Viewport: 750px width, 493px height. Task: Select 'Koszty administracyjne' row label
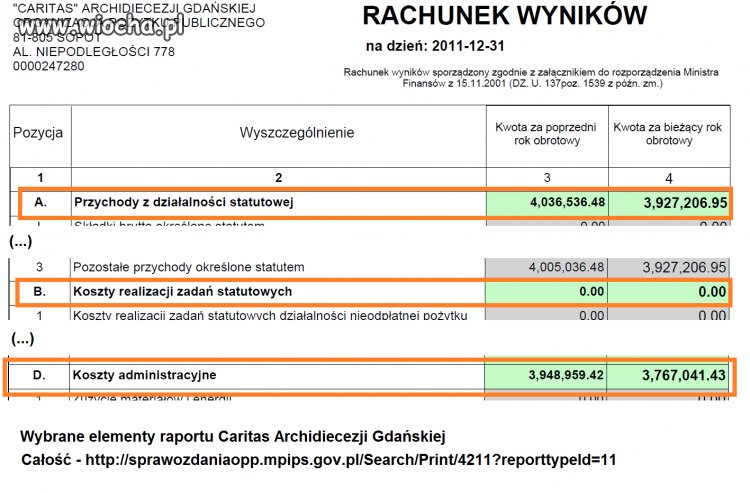pos(144,375)
